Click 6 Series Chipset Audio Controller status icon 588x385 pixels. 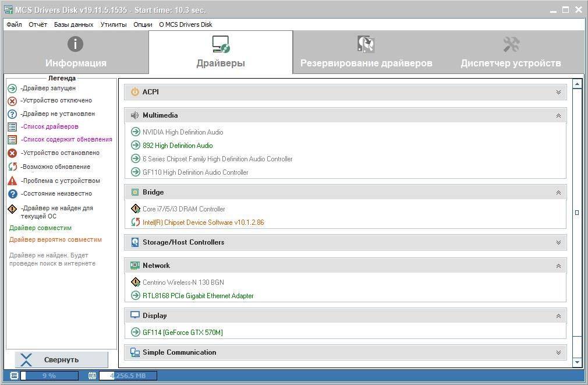click(x=136, y=159)
